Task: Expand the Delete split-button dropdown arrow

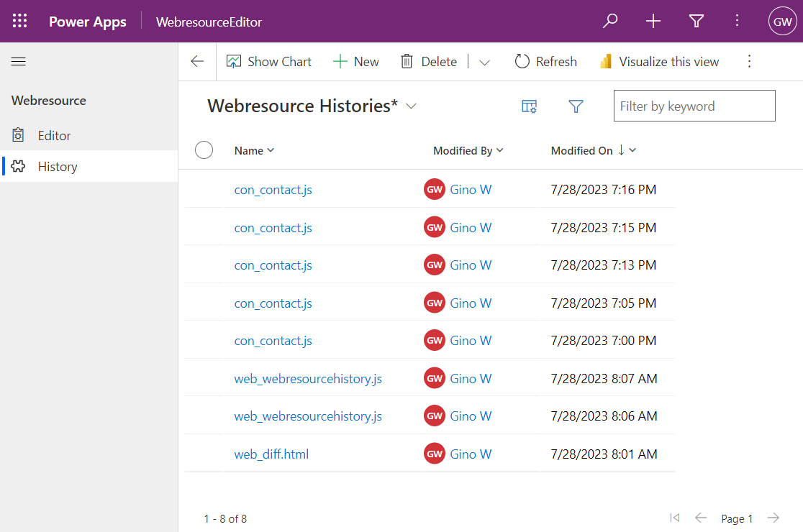Action: click(x=484, y=63)
